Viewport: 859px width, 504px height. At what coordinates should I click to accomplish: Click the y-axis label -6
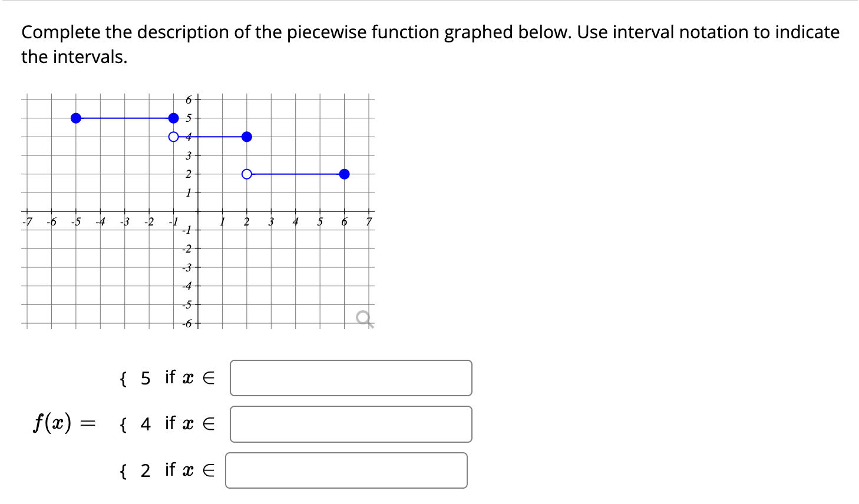pos(186,323)
